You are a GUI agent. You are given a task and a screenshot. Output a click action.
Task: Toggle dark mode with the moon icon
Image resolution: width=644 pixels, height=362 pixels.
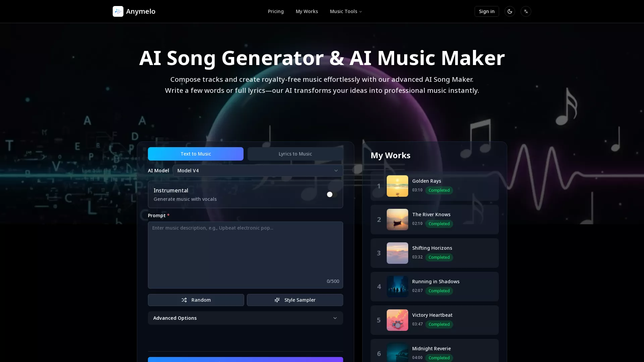click(x=509, y=11)
